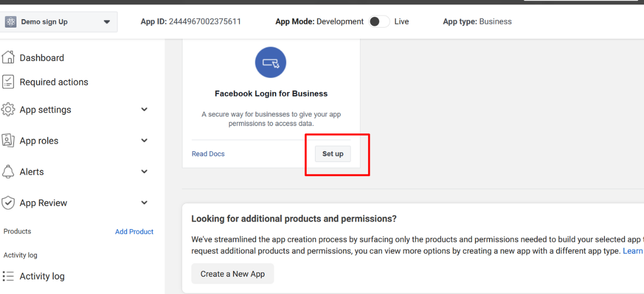Click the Alerts bell icon
This screenshot has height=294, width=644.
point(8,172)
